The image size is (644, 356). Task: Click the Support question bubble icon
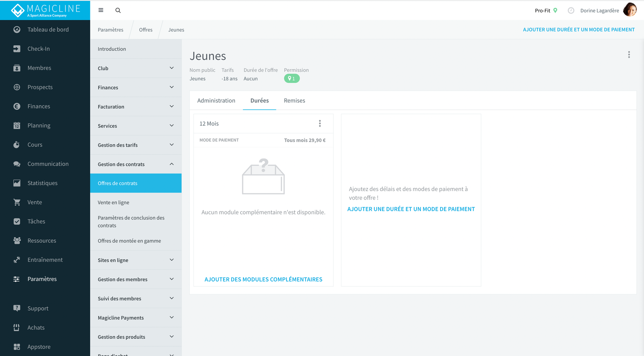[x=17, y=308]
